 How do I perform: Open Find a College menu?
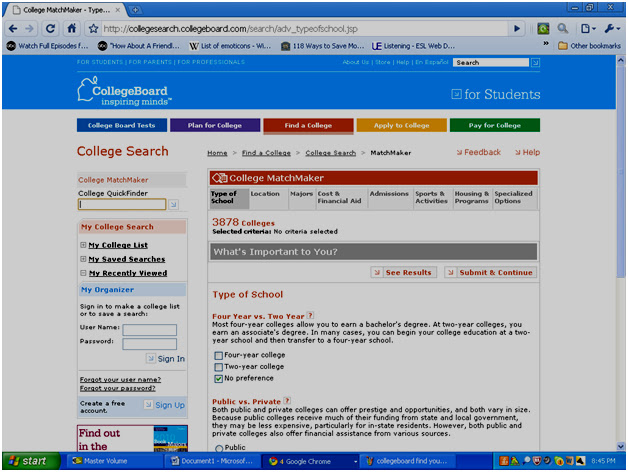(308, 126)
